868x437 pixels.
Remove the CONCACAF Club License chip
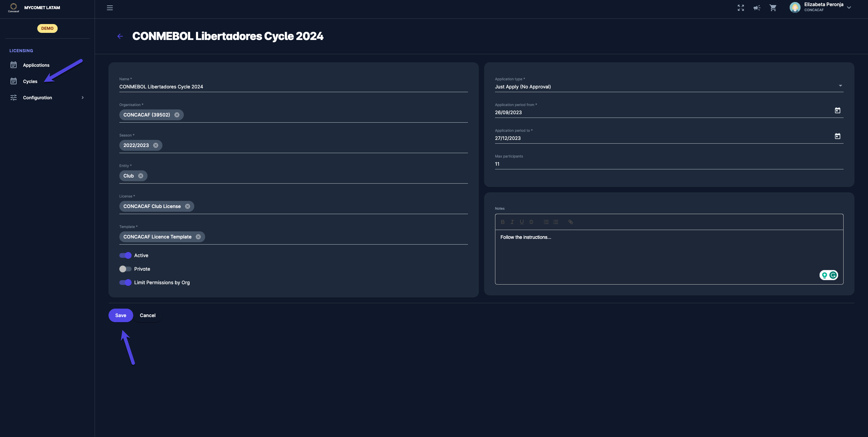click(188, 206)
